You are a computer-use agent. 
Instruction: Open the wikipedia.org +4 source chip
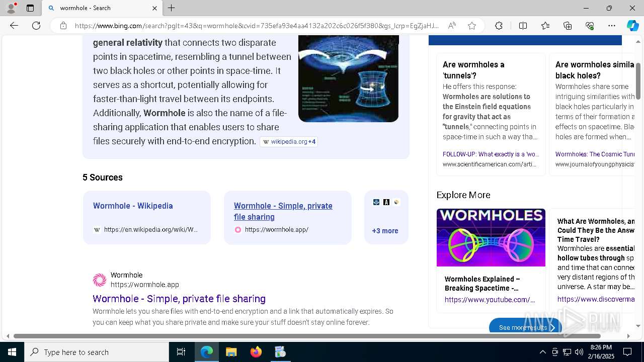289,142
